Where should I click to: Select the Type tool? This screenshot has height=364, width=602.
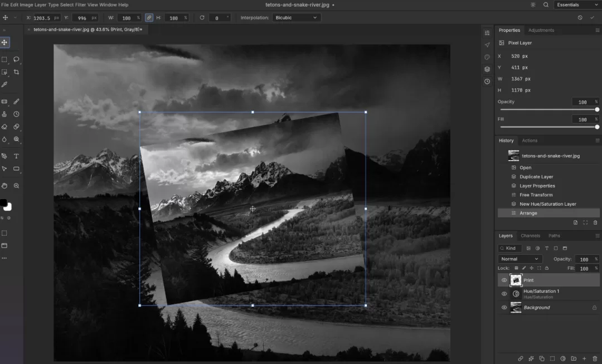16,156
